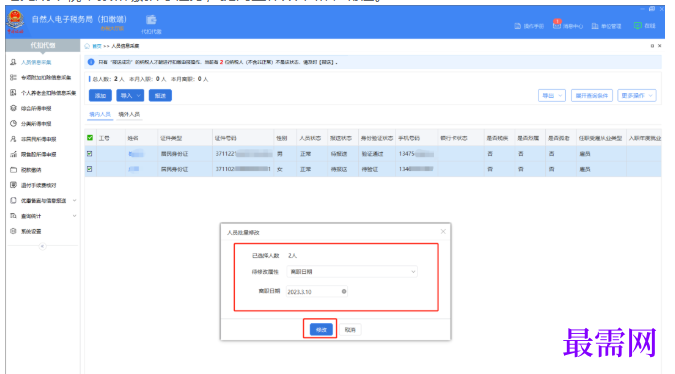This screenshot has width=675, height=374.
Task: Collapse the sidebar with the arrow handle
Action: coord(42,246)
